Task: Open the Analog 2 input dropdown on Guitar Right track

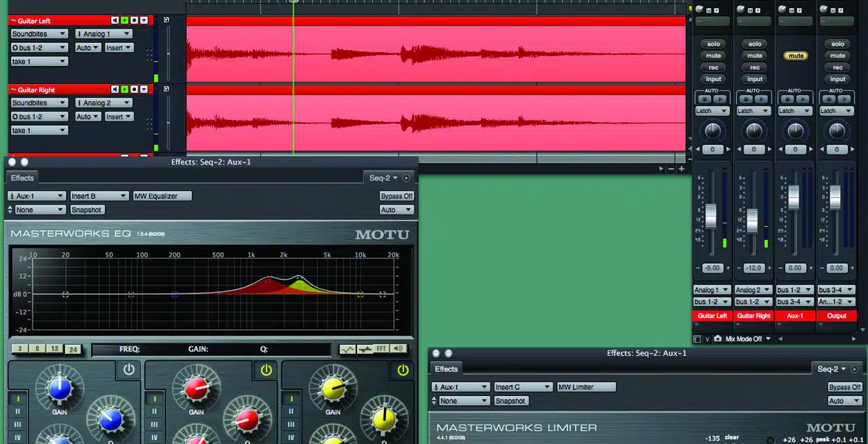Action: click(x=103, y=103)
